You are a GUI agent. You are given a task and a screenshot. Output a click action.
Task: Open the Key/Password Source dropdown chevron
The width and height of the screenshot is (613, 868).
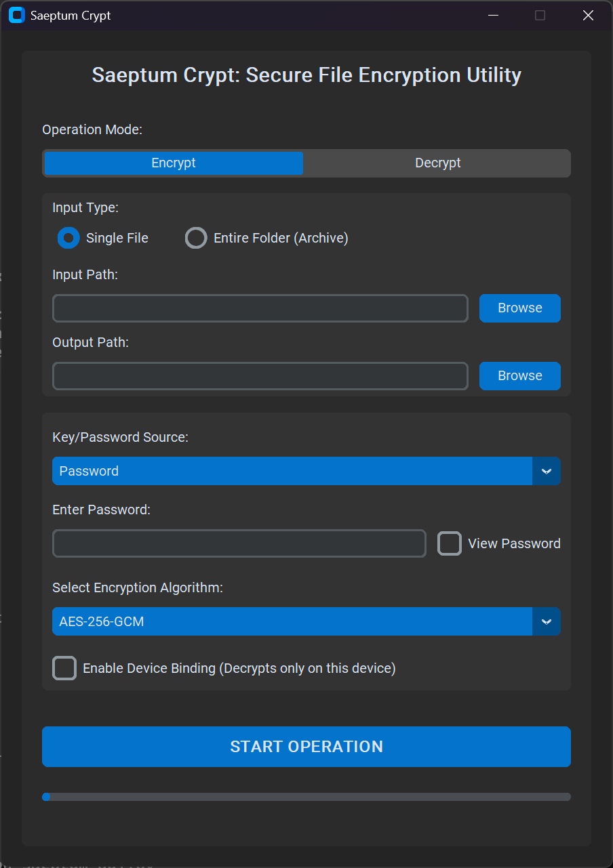pos(547,471)
